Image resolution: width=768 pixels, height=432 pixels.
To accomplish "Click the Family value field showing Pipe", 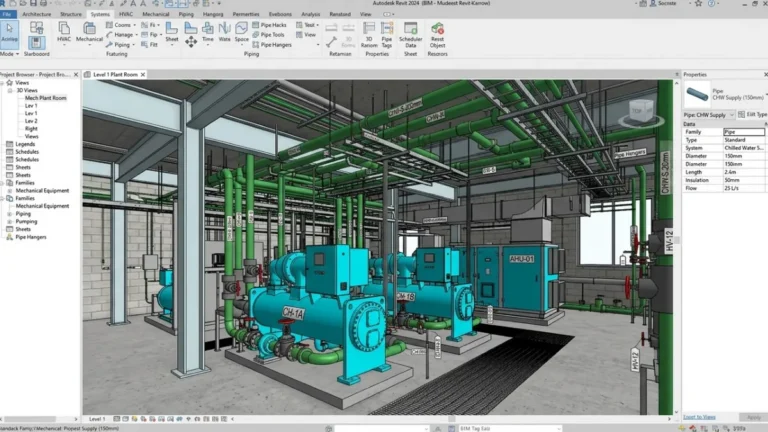I will coord(744,132).
